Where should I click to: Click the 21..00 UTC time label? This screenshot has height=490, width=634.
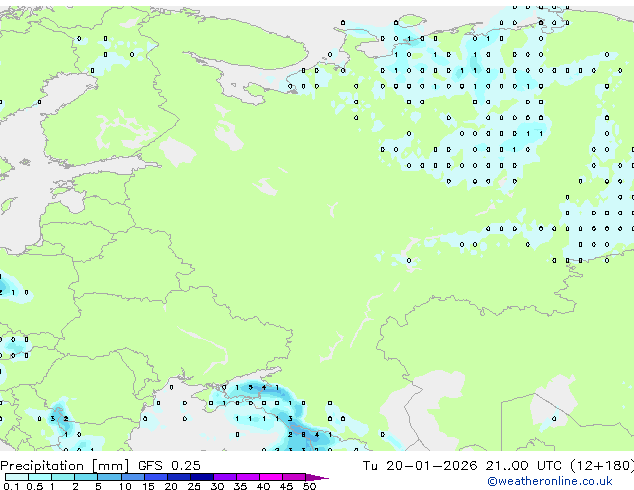(x=524, y=466)
